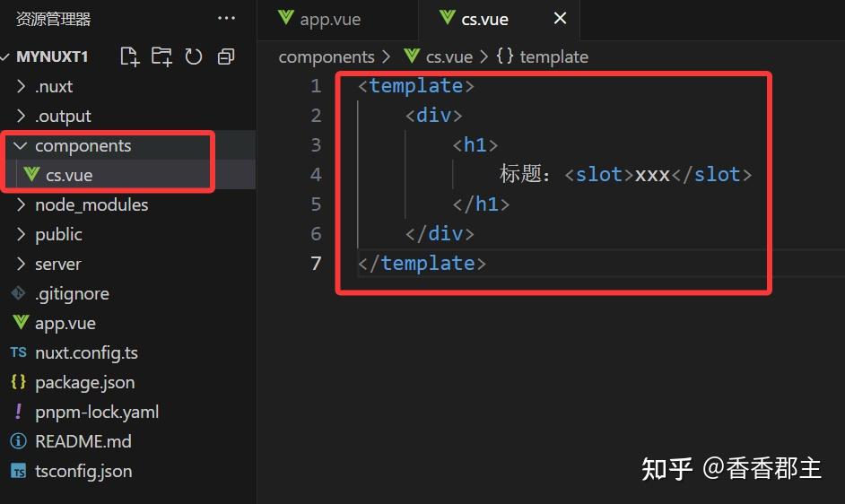Close the cs.vue tab

(560, 18)
